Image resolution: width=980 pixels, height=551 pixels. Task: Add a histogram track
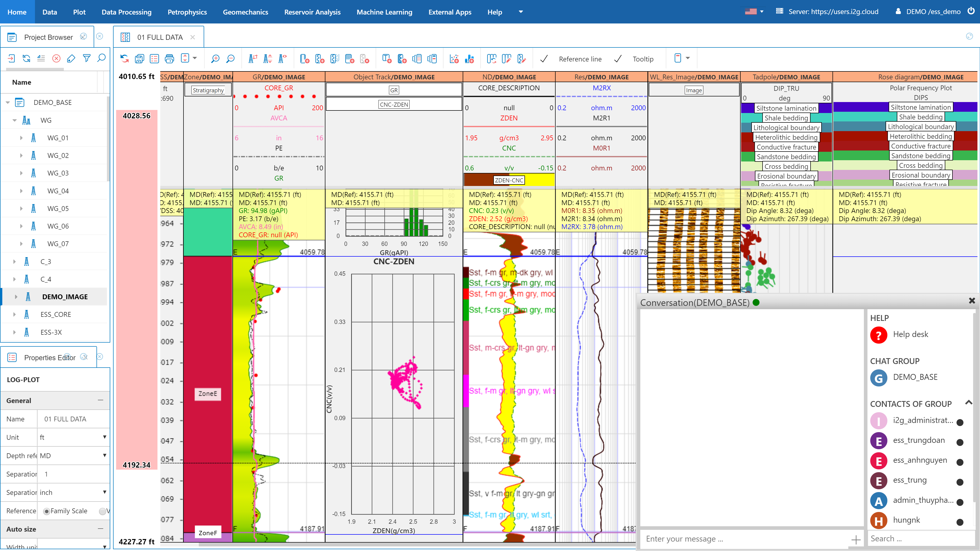click(470, 59)
